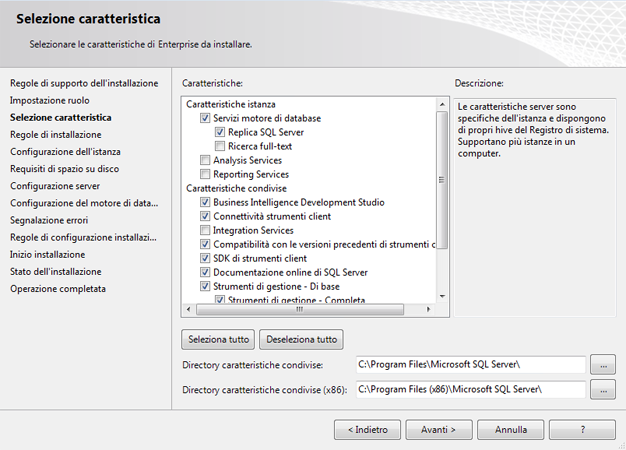Click the Seleziona tutto button
The image size is (626, 450).
click(x=218, y=339)
